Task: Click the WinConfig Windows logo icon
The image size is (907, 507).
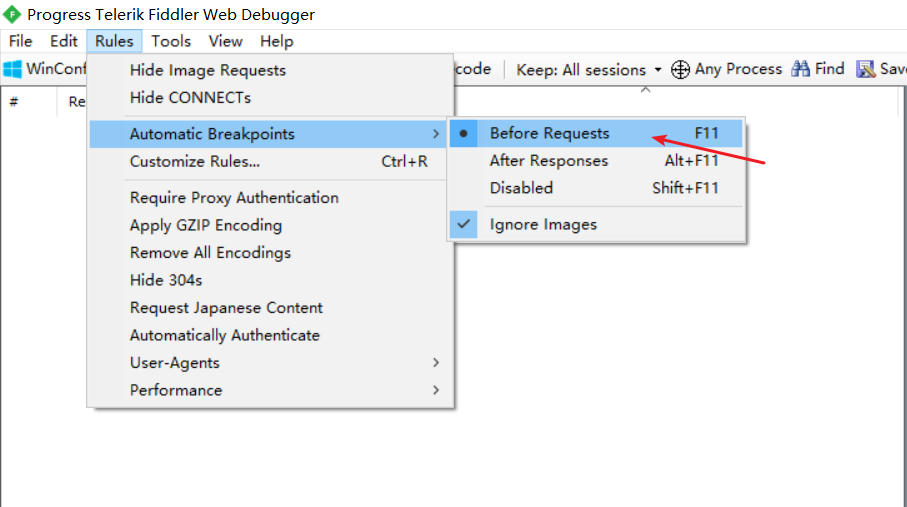Action: [12, 69]
